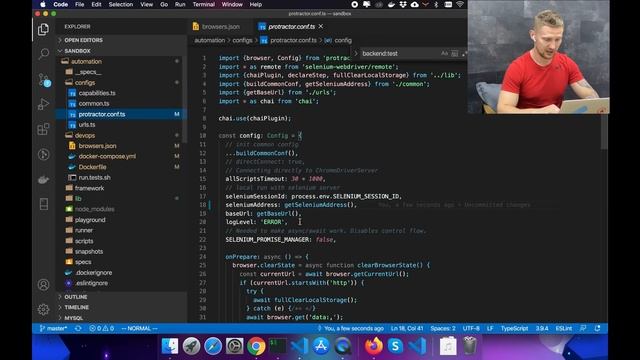640x360 pixels.
Task: Expand the MySQL section
Action: (x=73, y=318)
